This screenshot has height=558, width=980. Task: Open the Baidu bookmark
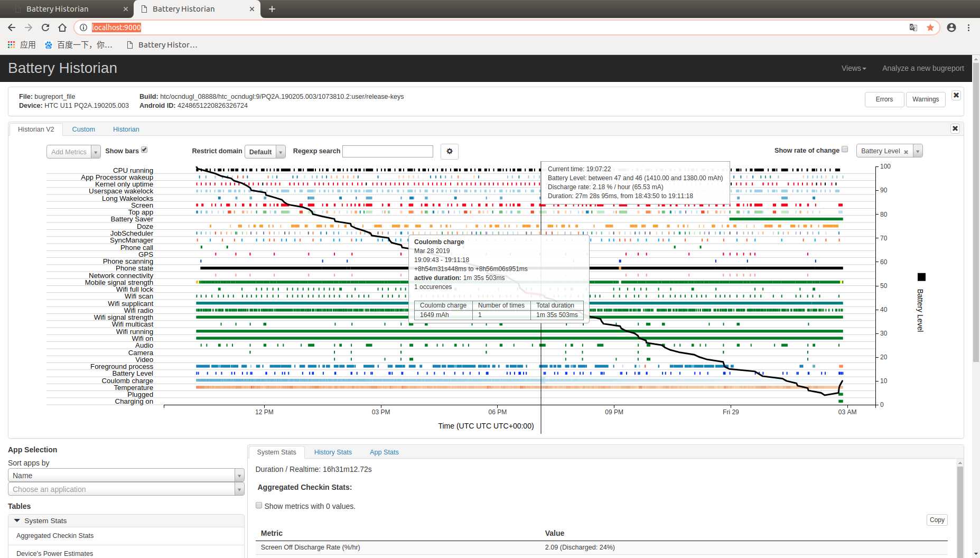(x=79, y=45)
